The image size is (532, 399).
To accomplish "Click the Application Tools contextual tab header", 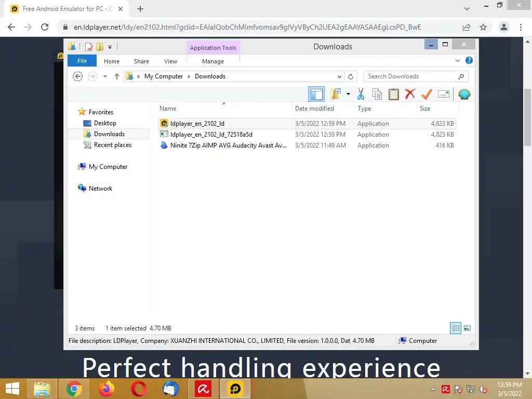I will (x=213, y=48).
